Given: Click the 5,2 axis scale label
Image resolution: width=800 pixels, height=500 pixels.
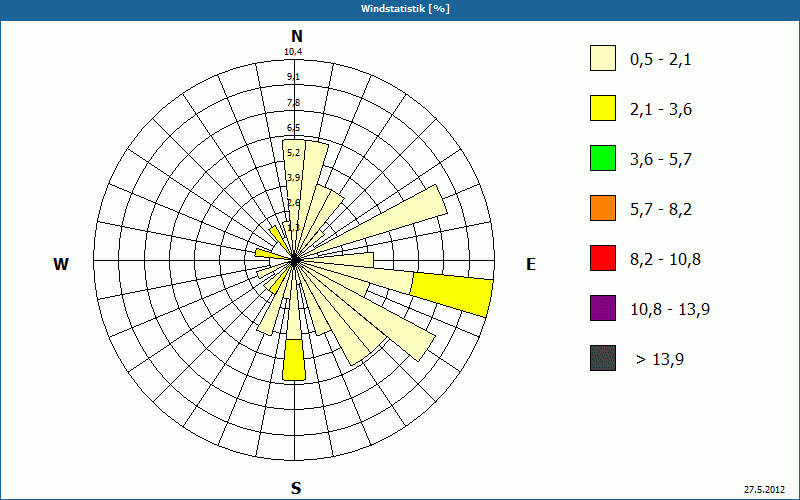Looking at the screenshot, I should [x=293, y=153].
